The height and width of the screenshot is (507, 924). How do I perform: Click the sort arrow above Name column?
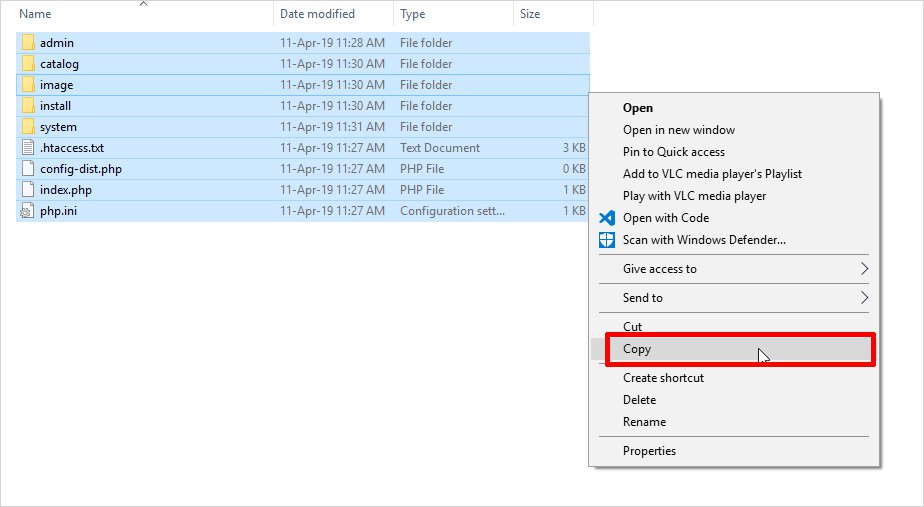click(x=143, y=4)
